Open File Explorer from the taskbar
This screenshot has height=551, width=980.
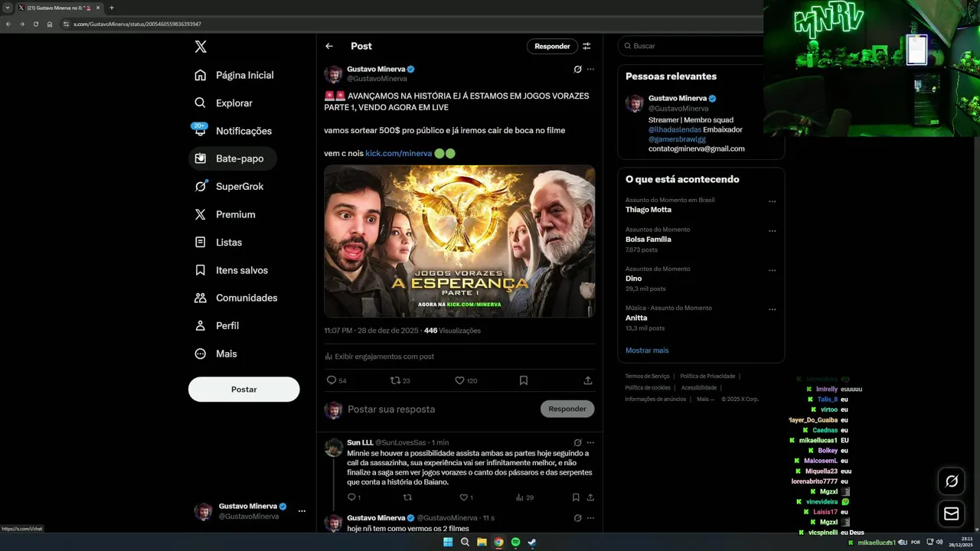tap(482, 542)
